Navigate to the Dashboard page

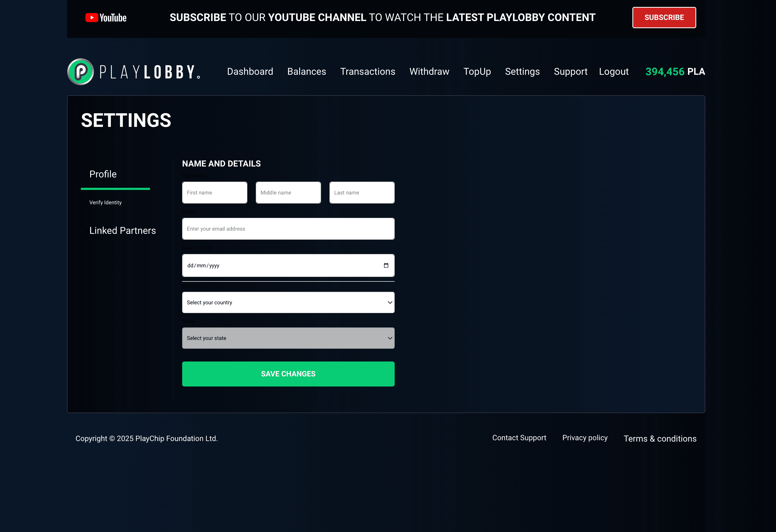click(250, 72)
